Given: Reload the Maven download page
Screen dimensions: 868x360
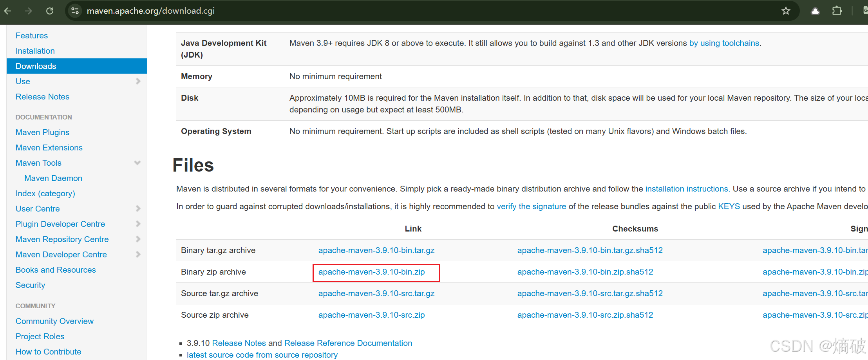Looking at the screenshot, I should [49, 11].
